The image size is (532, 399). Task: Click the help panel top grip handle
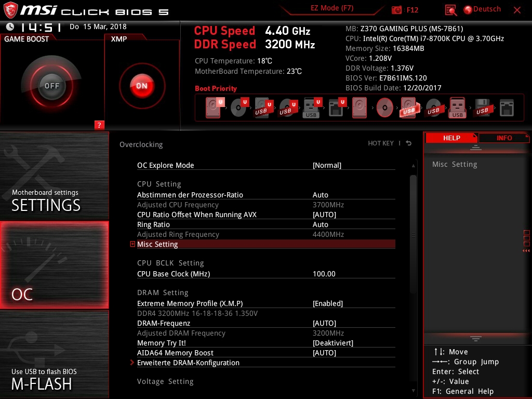click(476, 147)
